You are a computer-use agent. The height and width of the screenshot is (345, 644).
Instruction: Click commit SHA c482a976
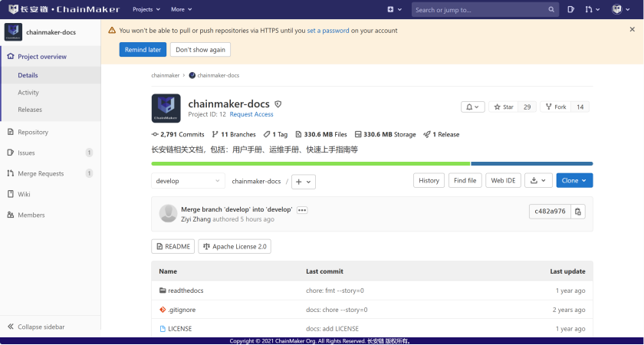click(x=550, y=212)
